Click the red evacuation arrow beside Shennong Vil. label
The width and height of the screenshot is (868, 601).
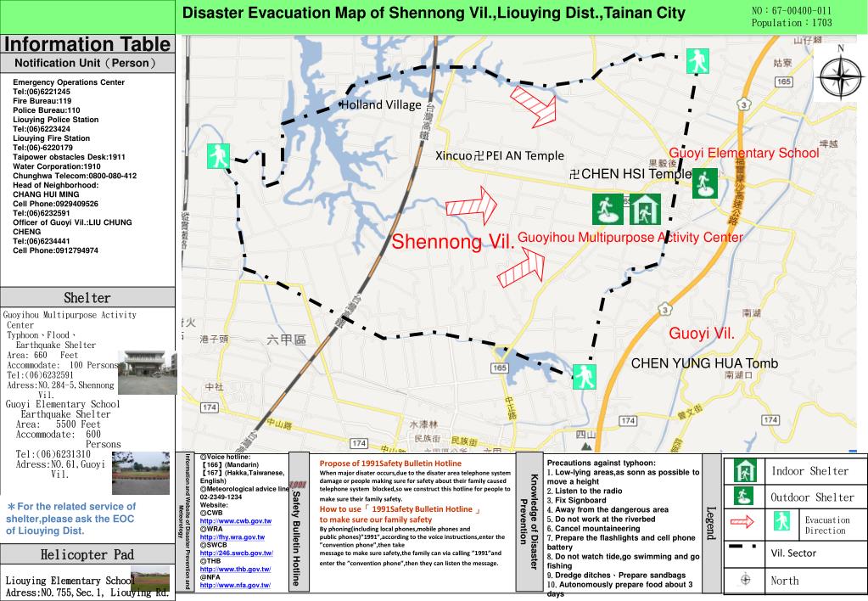(x=471, y=206)
